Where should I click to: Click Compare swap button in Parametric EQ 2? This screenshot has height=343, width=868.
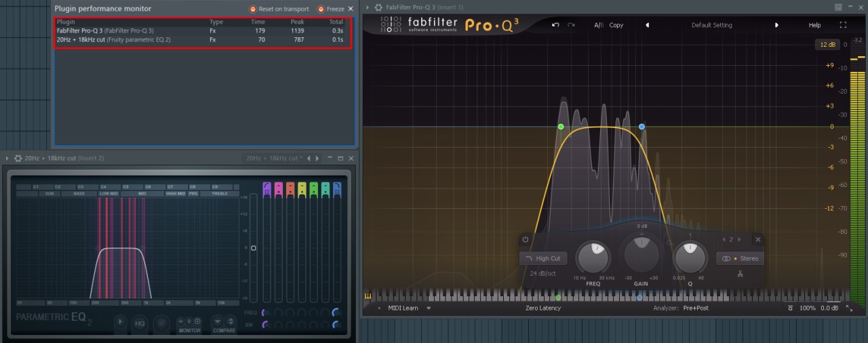pos(230,321)
